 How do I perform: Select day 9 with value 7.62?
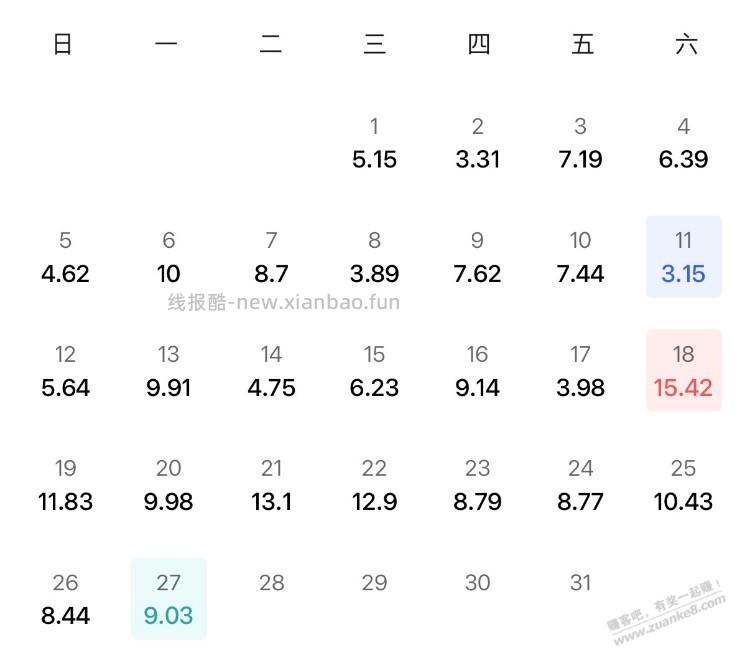tap(477, 257)
